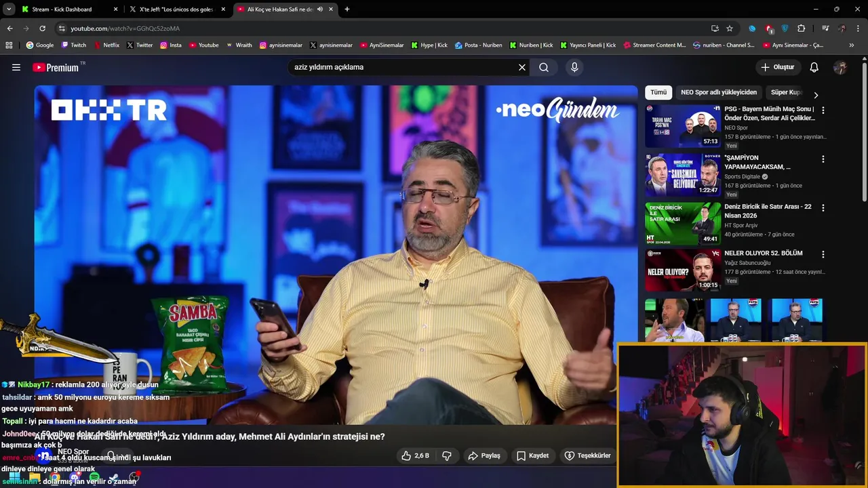Open the Chrome three-dot menu
868x488 pixels.
point(858,28)
